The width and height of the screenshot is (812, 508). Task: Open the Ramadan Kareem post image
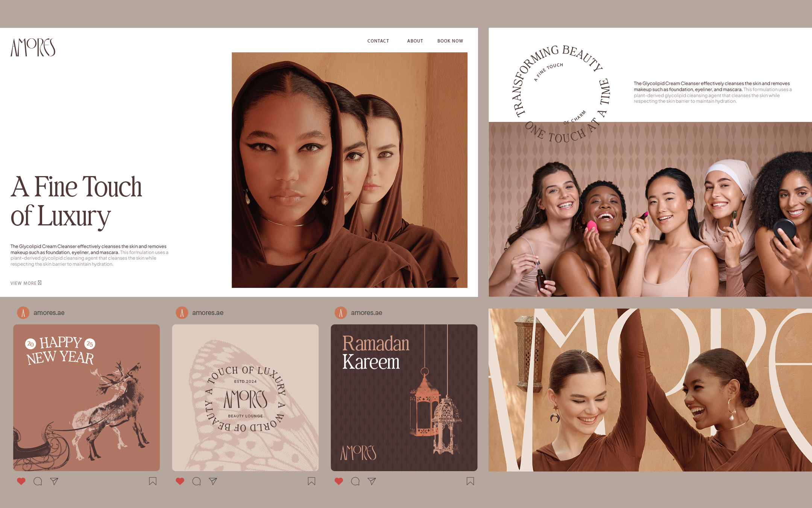[404, 397]
